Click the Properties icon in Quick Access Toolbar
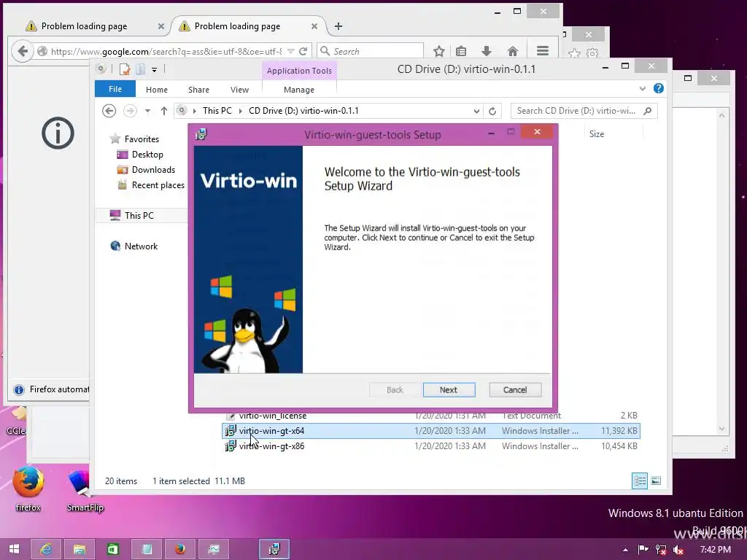This screenshot has height=560, width=747. tap(125, 69)
